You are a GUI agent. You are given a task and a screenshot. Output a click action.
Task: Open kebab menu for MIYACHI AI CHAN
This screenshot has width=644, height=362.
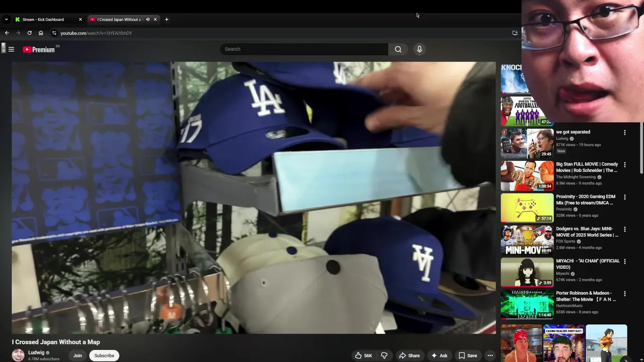625,261
